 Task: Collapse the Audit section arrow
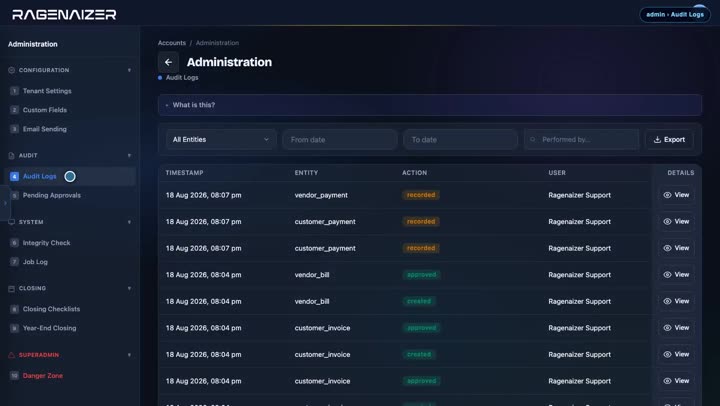pyautogui.click(x=129, y=156)
